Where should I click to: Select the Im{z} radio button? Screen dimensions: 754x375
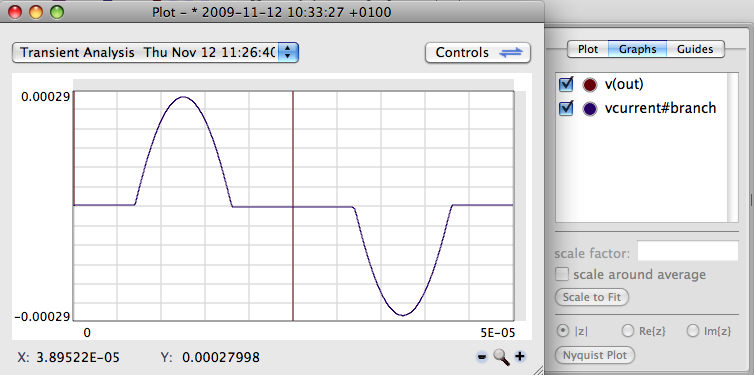point(692,331)
